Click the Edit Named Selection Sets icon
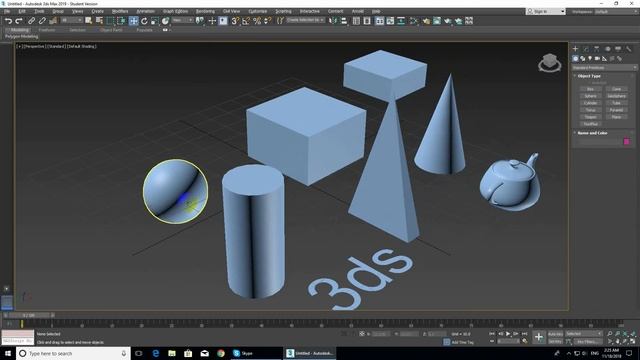Screen dimensions: 640x360 click(280, 21)
